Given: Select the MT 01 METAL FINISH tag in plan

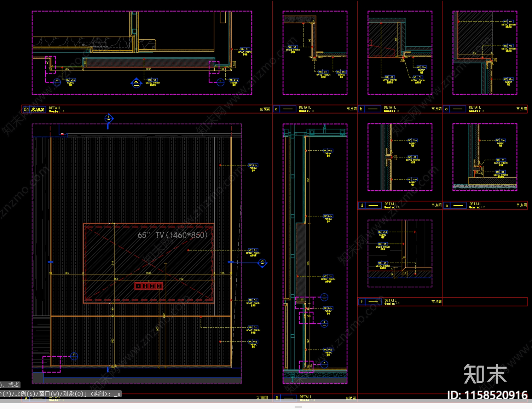Looking at the screenshot, I should (153, 82).
